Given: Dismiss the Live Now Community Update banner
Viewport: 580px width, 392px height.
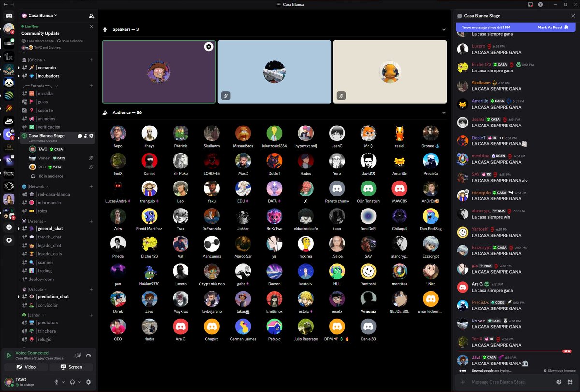Looking at the screenshot, I should 91,26.
